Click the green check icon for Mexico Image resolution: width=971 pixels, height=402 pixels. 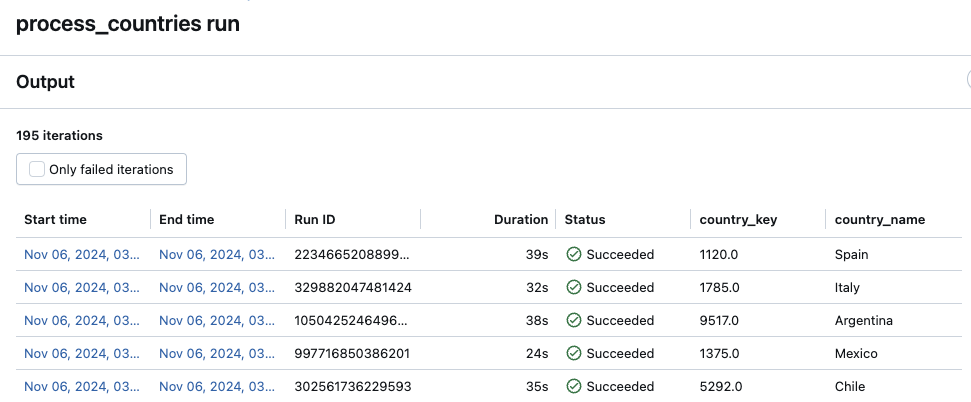574,354
